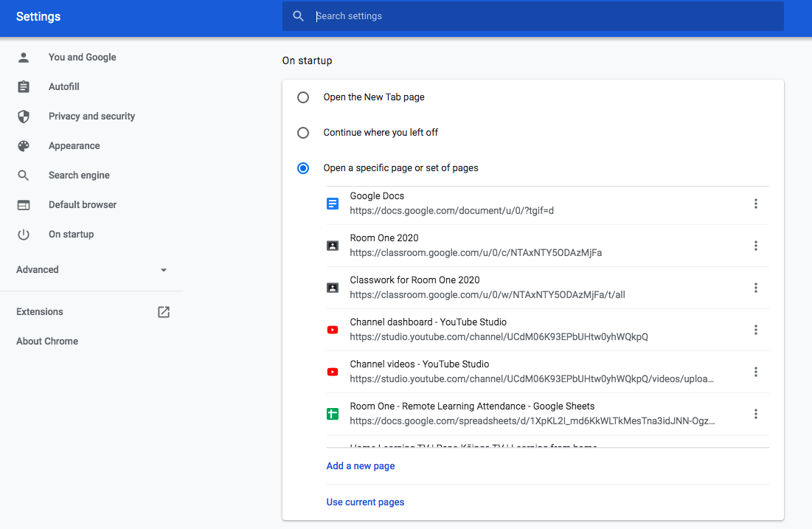Click the power icon beside On startup
Image resolution: width=812 pixels, height=529 pixels.
(24, 234)
